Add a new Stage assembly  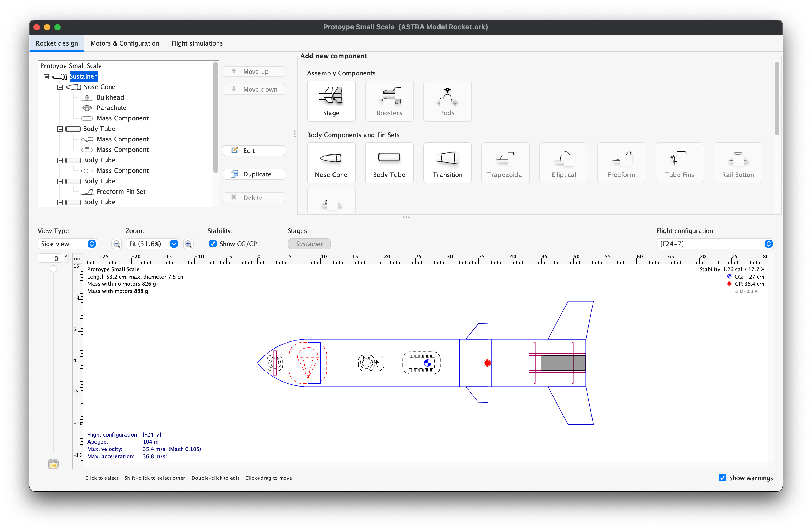pyautogui.click(x=331, y=101)
